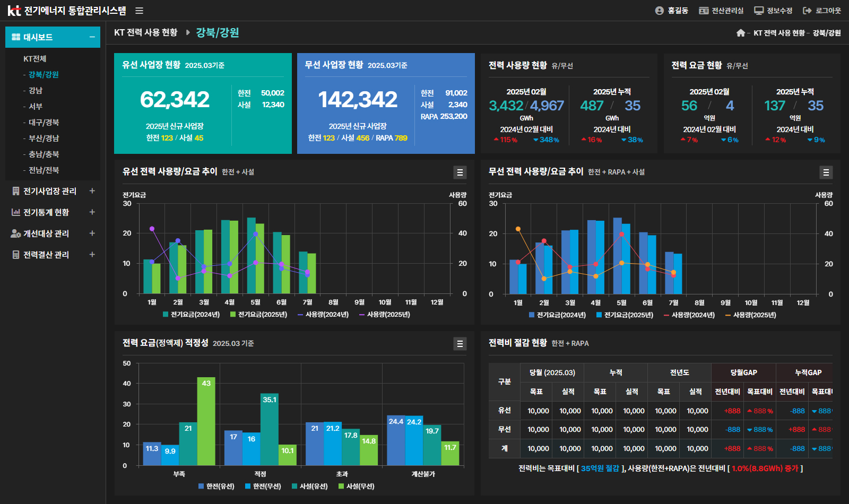
Task: Expand 전기사업장 관리 with the plus sign
Action: click(92, 191)
